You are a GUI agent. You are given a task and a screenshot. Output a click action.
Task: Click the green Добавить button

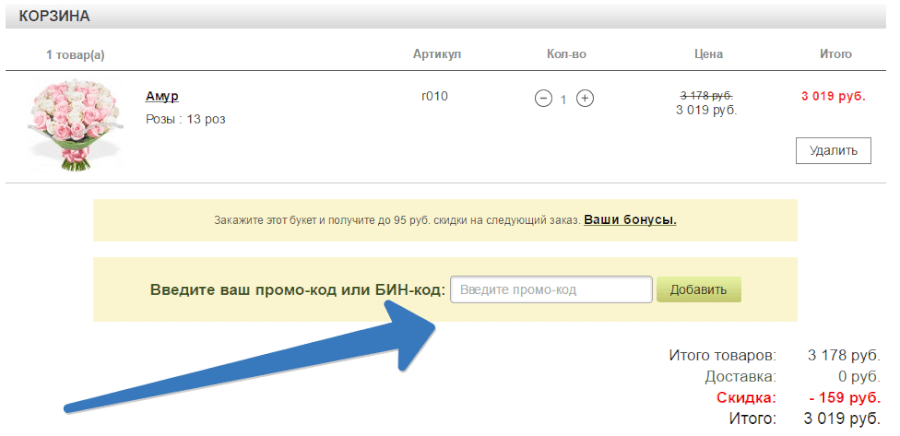(x=699, y=290)
